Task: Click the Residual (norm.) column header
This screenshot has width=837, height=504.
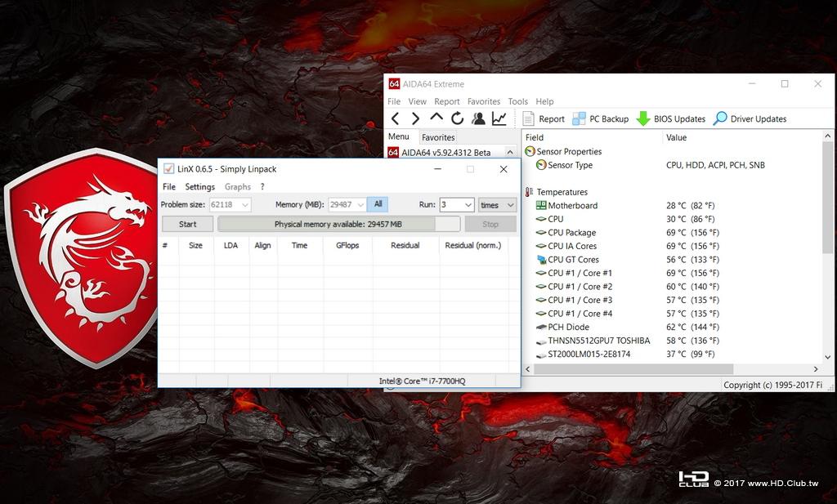Action: (x=473, y=245)
